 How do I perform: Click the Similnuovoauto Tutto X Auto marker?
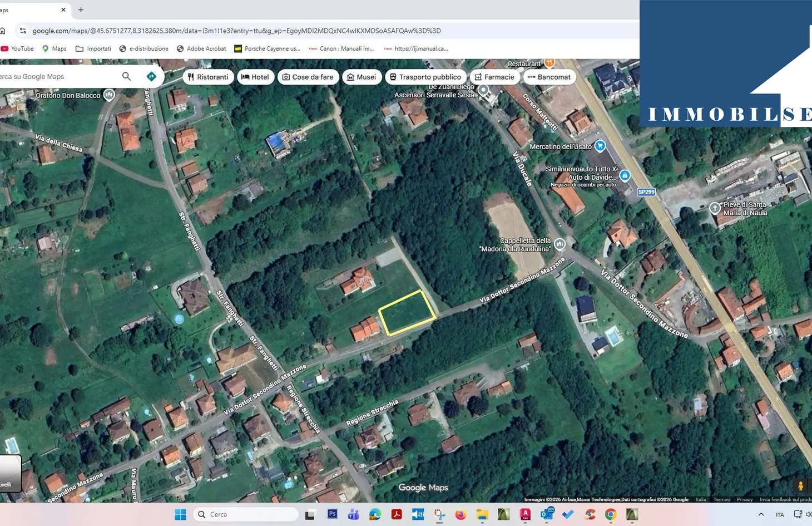click(x=625, y=176)
